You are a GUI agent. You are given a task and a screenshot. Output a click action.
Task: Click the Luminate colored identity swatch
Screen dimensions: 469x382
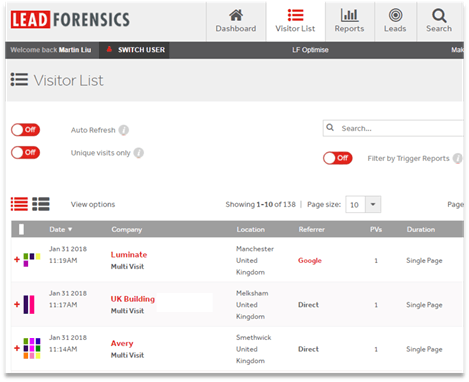32,260
